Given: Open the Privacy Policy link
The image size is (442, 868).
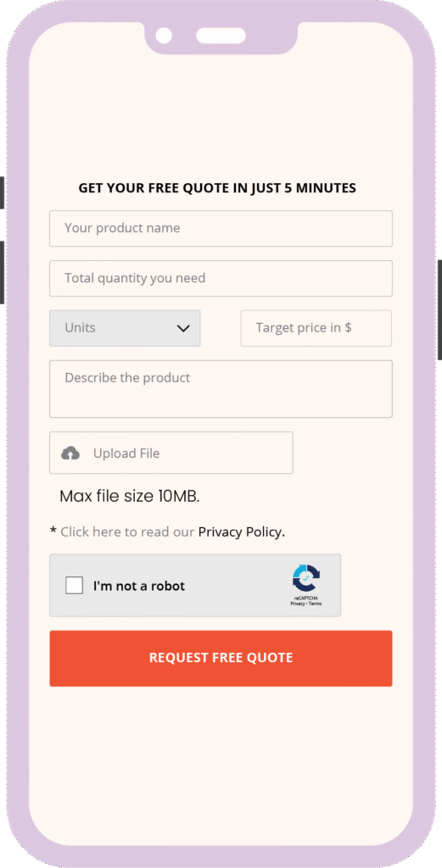Looking at the screenshot, I should [242, 532].
